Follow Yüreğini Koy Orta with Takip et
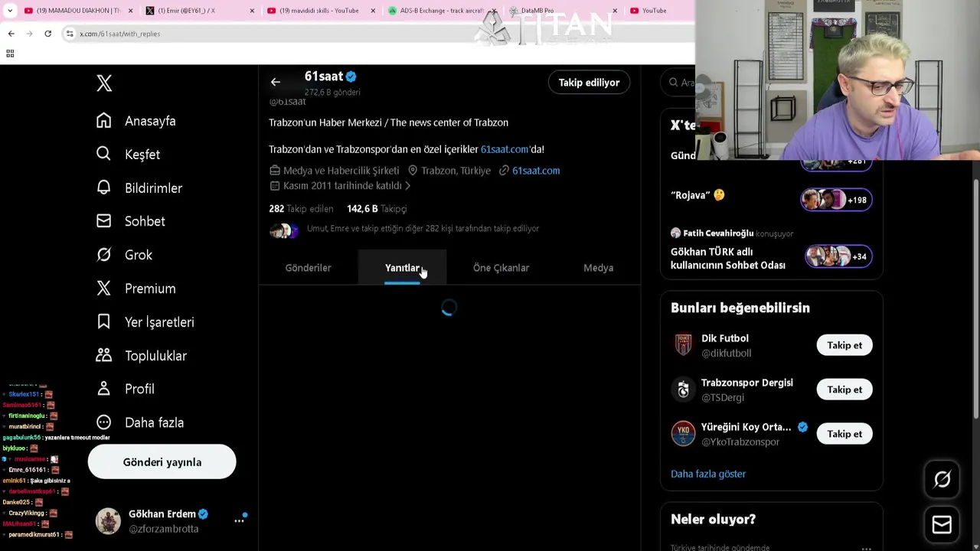980x551 pixels. point(844,434)
